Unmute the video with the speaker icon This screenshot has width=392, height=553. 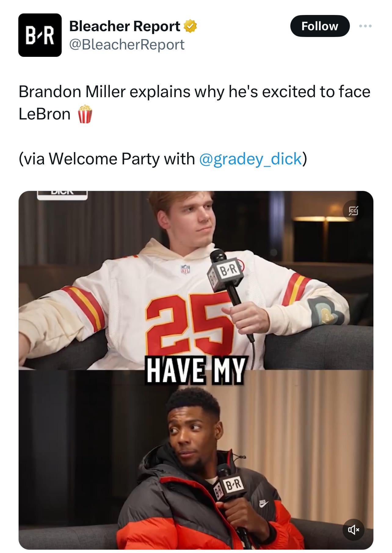(x=354, y=530)
